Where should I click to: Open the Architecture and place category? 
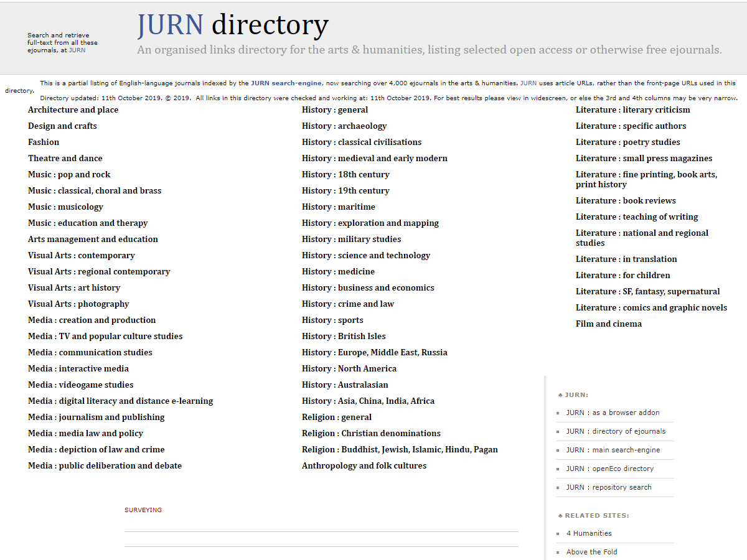coord(73,110)
